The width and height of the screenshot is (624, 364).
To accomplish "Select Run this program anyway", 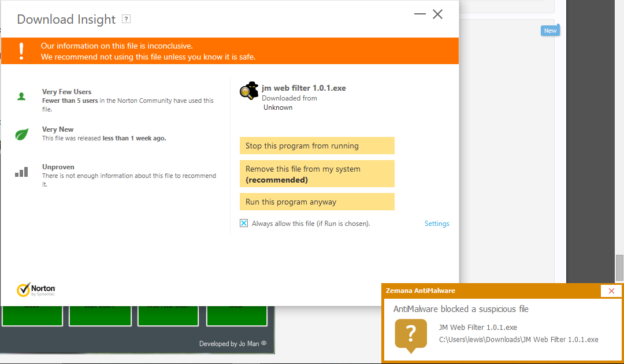I will pos(317,202).
